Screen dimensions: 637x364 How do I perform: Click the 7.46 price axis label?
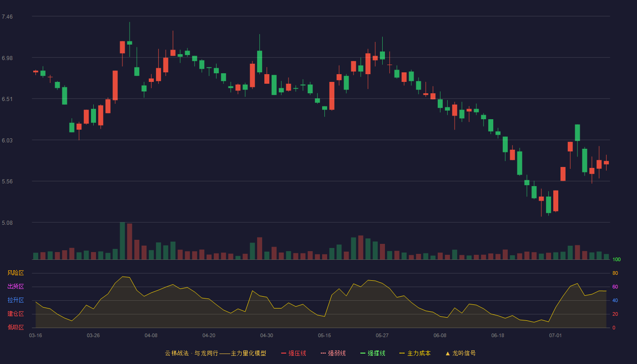point(7,17)
